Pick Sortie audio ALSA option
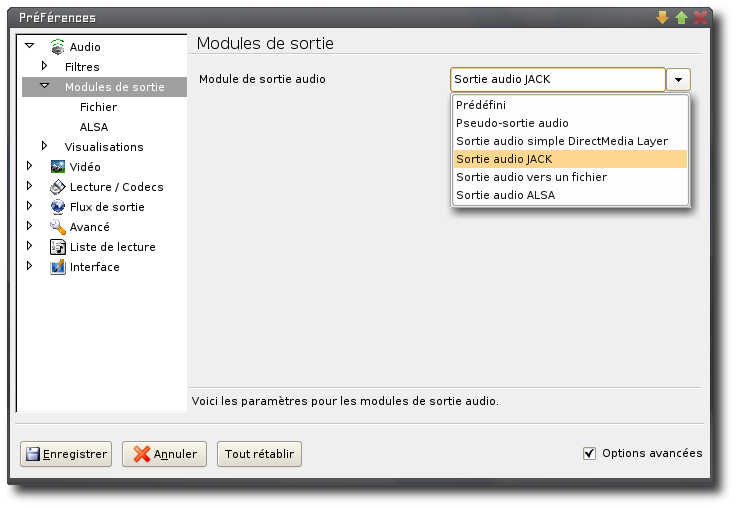 [x=570, y=195]
